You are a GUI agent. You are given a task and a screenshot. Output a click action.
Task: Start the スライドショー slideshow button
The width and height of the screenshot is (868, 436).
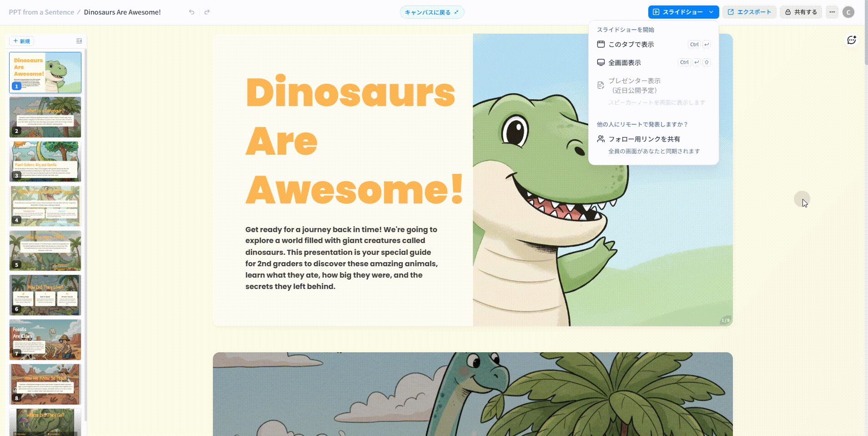678,12
